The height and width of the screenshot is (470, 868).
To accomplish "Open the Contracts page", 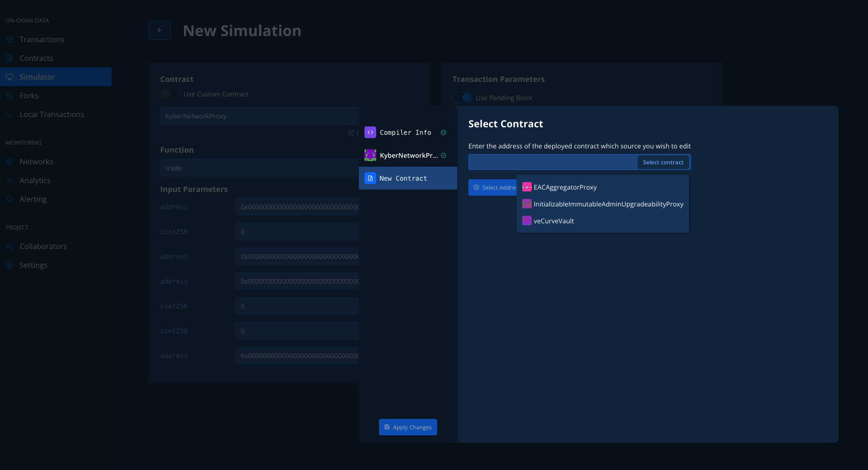I will click(56, 58).
